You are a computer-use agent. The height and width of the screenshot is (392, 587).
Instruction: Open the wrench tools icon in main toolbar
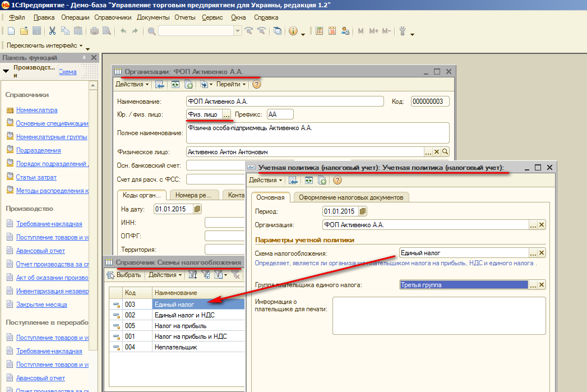(x=403, y=31)
